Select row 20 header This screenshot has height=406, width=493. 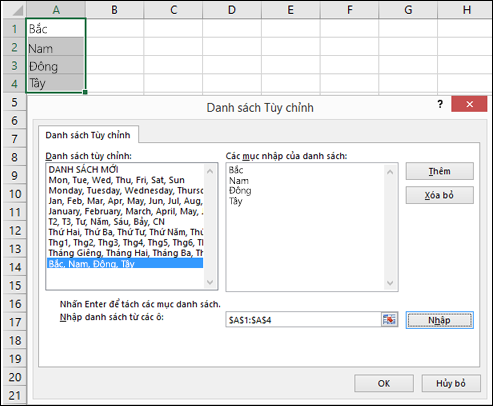pyautogui.click(x=15, y=377)
